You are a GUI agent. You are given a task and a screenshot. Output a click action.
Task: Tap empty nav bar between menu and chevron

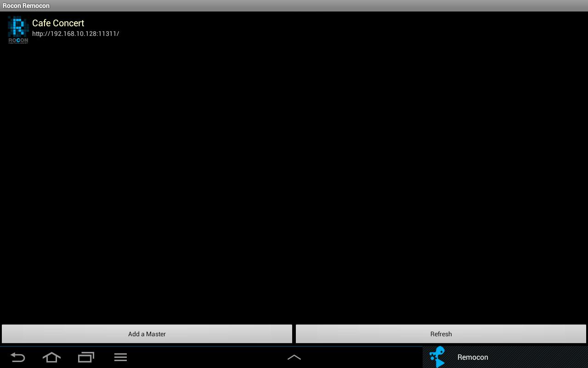click(207, 357)
